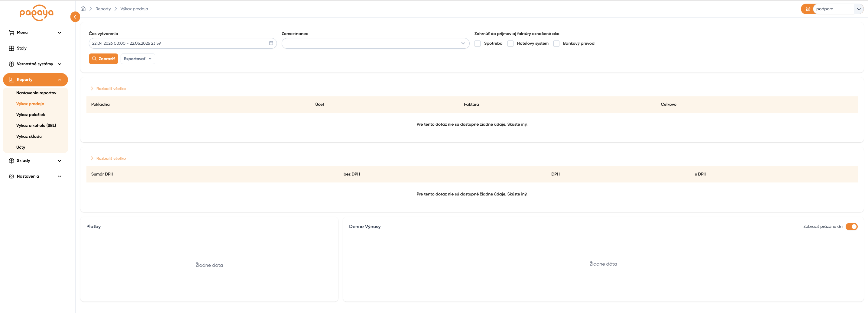Image resolution: width=868 pixels, height=313 pixels.
Task: Expand the Nastavenia chevron
Action: (x=60, y=176)
